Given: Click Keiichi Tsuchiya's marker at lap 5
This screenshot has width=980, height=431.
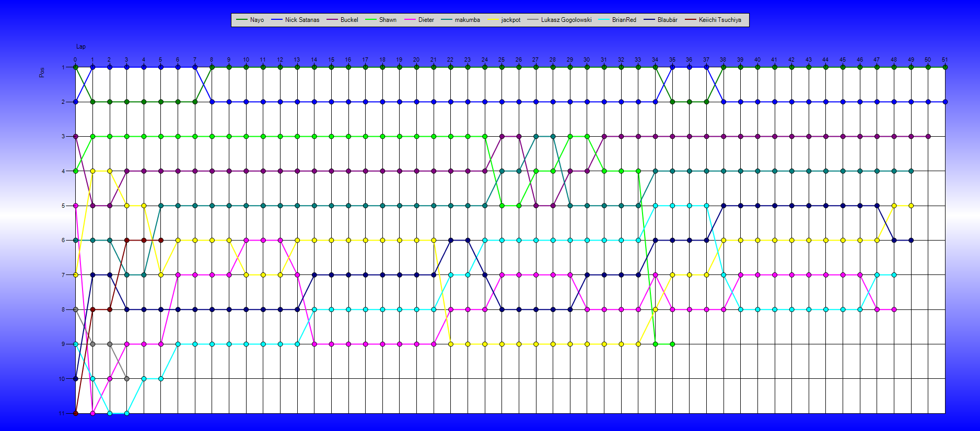Looking at the screenshot, I should tap(161, 240).
